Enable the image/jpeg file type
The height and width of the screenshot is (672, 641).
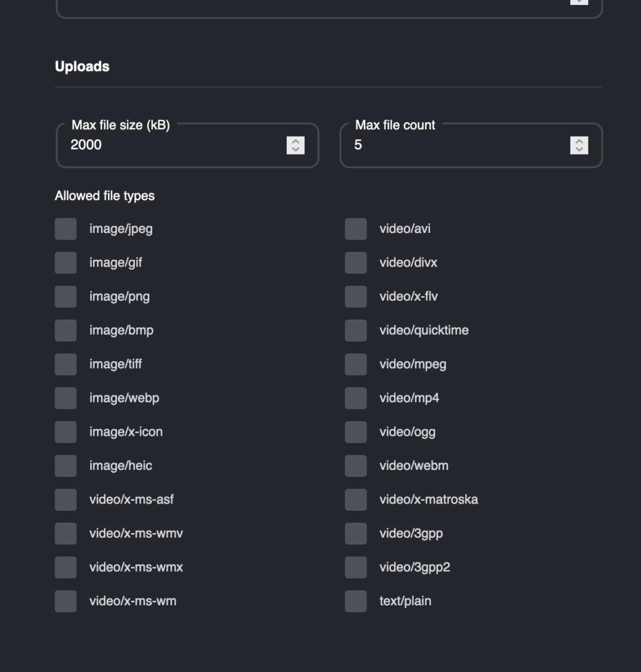(x=65, y=229)
